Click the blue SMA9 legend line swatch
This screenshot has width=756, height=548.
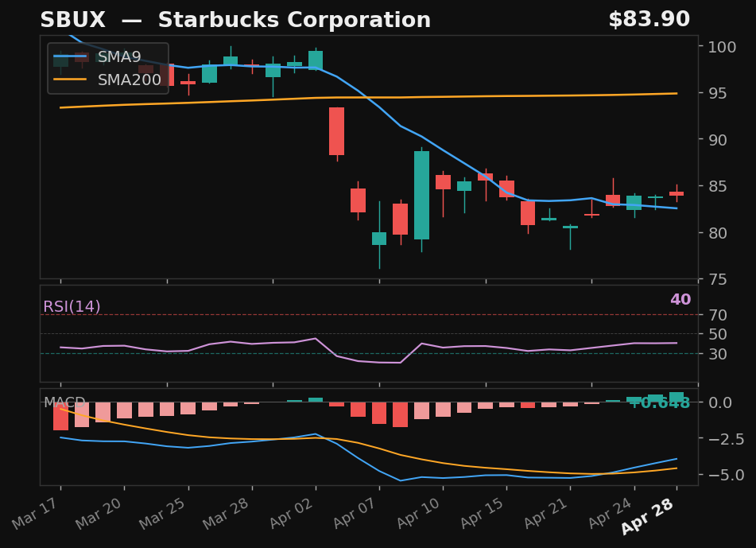(x=70, y=57)
